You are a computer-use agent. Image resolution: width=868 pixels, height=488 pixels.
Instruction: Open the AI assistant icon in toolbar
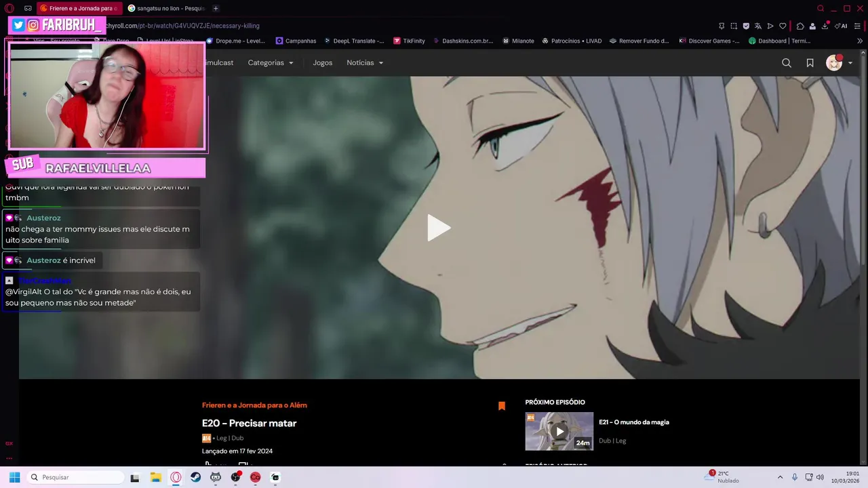pyautogui.click(x=841, y=26)
